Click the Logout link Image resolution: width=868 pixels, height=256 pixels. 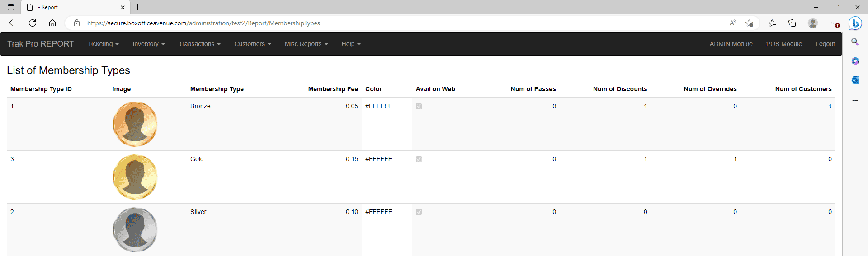click(825, 44)
